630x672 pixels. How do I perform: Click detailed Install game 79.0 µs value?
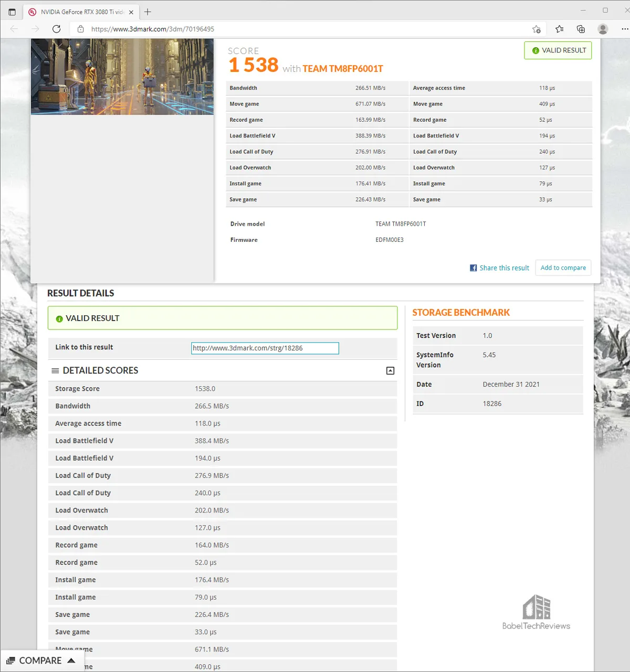(x=205, y=597)
